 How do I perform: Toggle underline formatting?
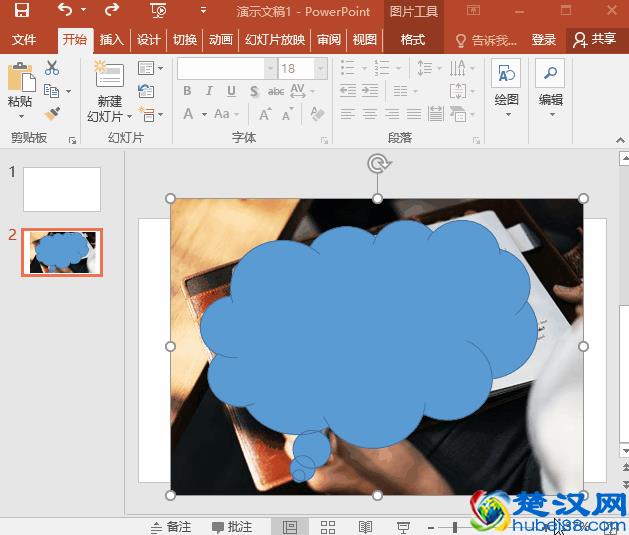[231, 91]
